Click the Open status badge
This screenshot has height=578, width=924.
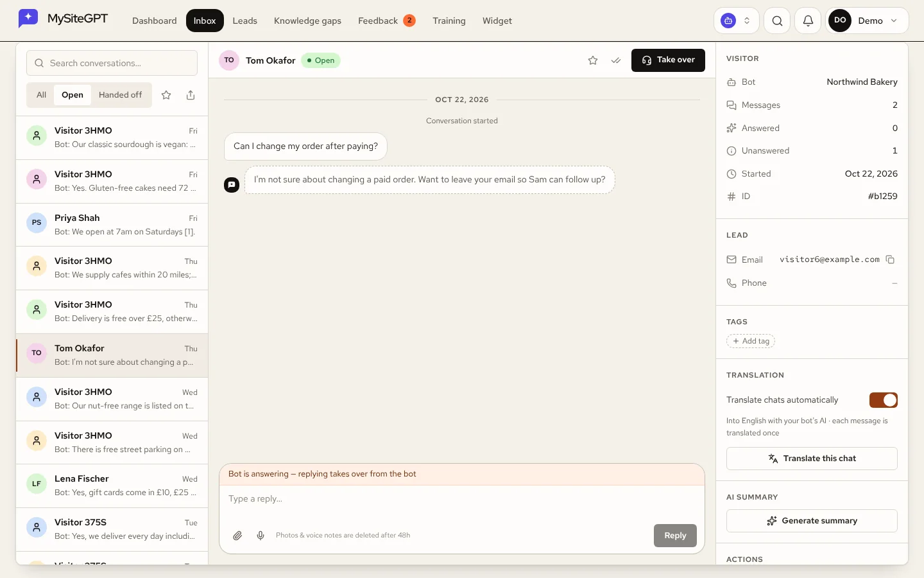coord(320,60)
